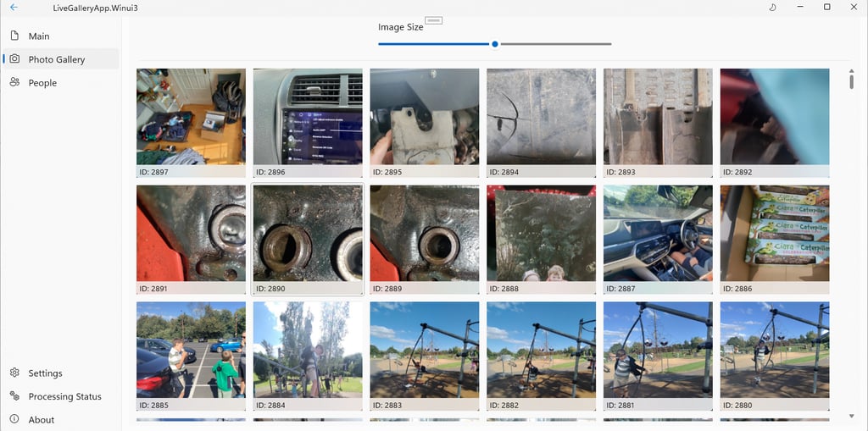
Task: Click the Image Size slider thumb
Action: tap(495, 44)
